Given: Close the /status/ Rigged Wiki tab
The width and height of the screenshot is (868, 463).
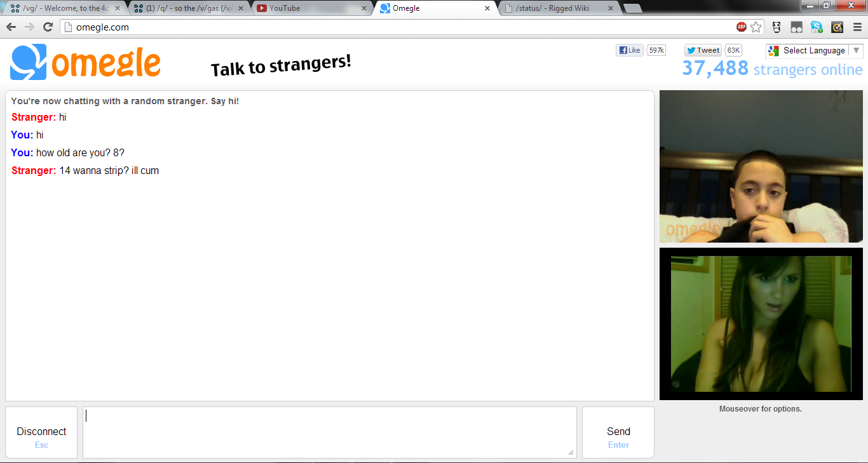Looking at the screenshot, I should click(611, 8).
